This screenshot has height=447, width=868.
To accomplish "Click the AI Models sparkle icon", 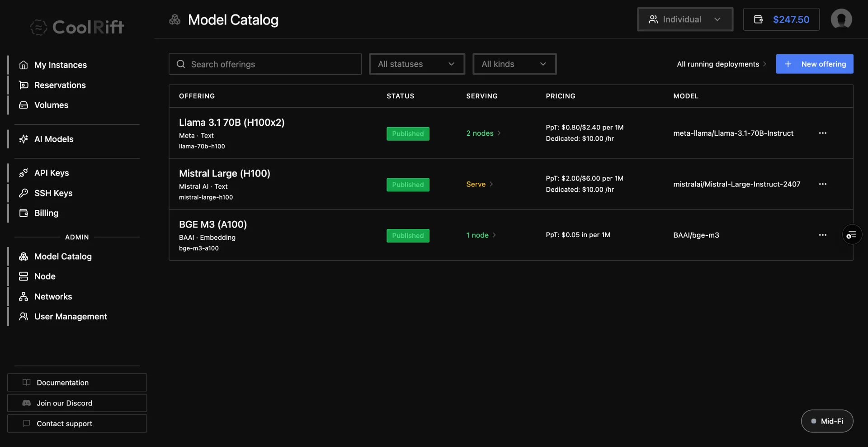I will [x=24, y=139].
